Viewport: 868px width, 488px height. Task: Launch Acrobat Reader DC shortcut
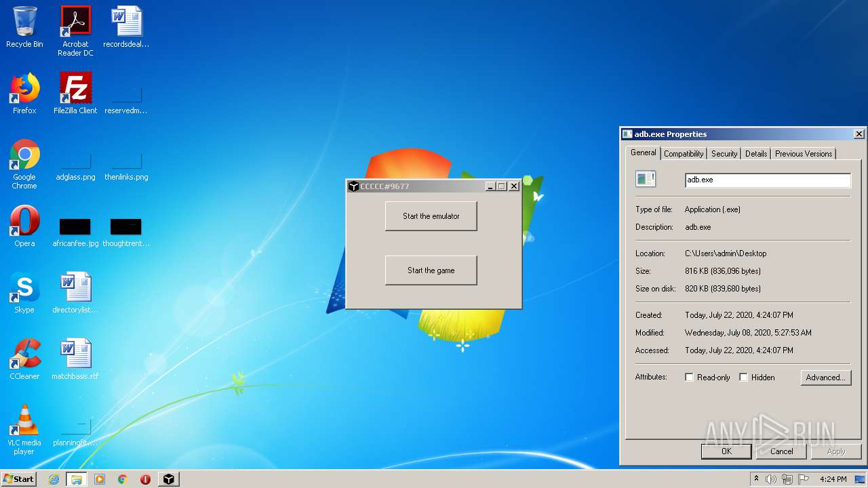pyautogui.click(x=75, y=31)
